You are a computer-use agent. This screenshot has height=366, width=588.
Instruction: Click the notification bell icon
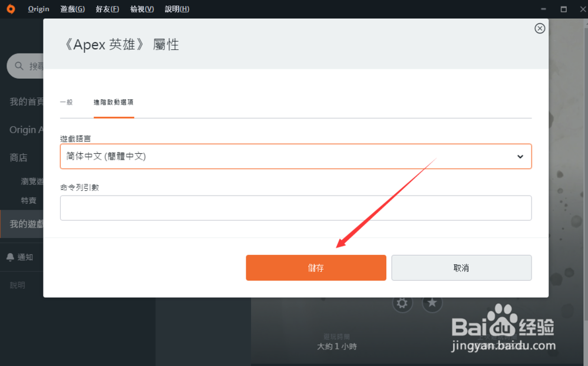tap(10, 257)
